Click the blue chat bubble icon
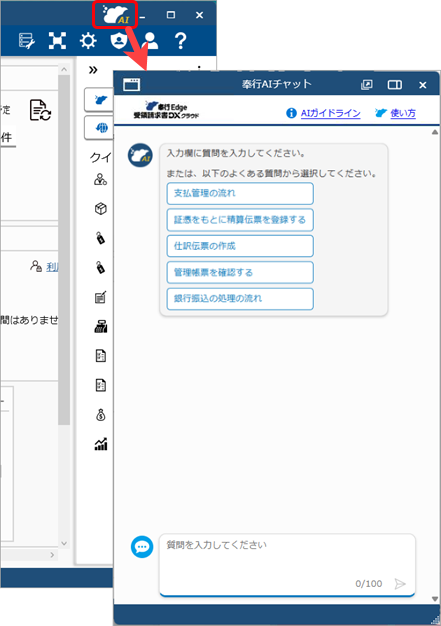The image size is (441, 626). pos(142,547)
